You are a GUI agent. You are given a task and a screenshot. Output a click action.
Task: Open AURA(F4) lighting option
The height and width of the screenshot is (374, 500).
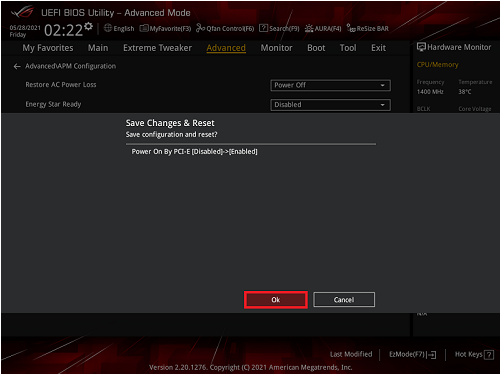coord(323,29)
